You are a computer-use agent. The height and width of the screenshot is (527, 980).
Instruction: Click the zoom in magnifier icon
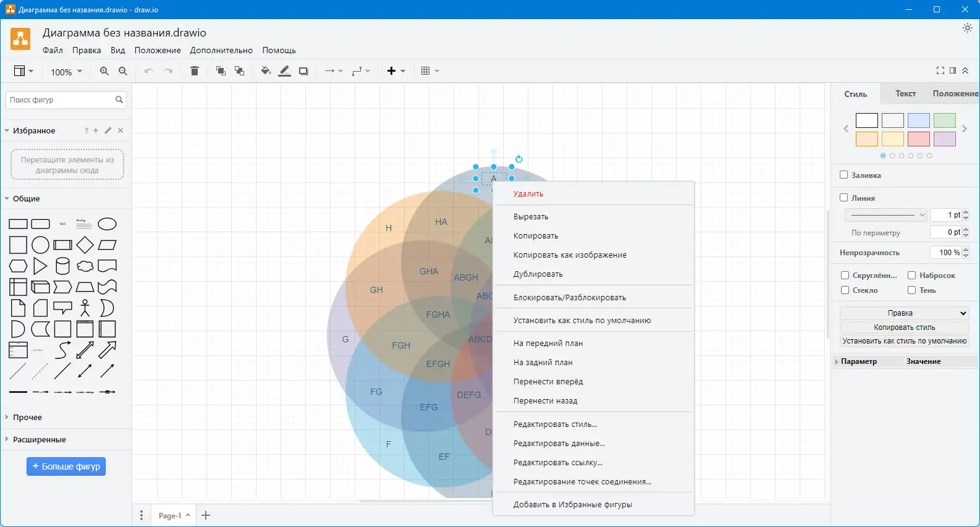click(104, 71)
